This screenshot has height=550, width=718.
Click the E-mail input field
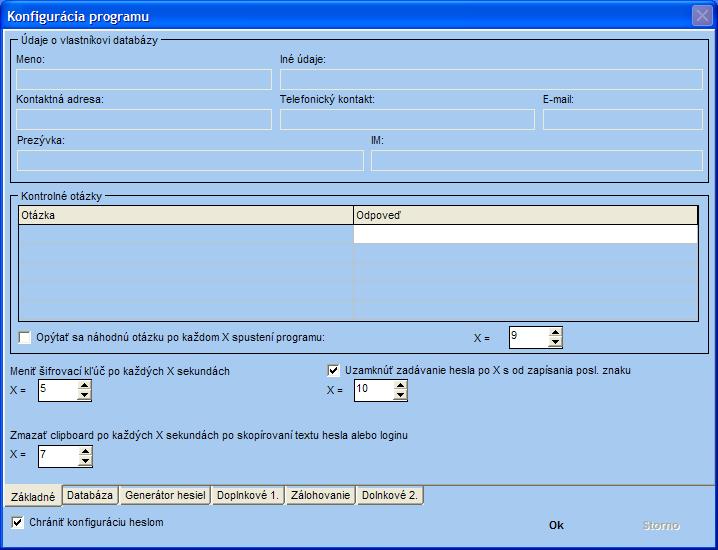(623, 120)
